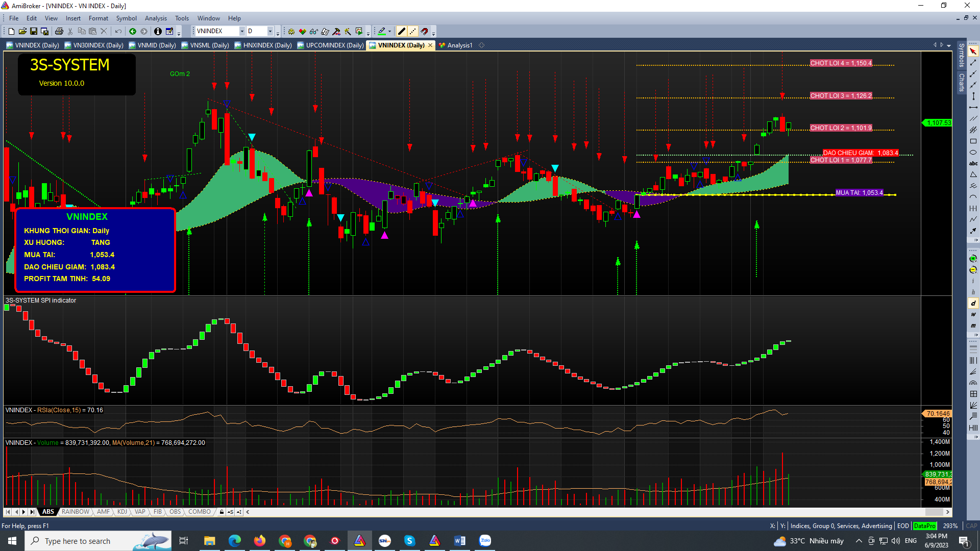980x551 pixels.
Task: Open the interval 'D' dropdown
Action: coord(270,32)
